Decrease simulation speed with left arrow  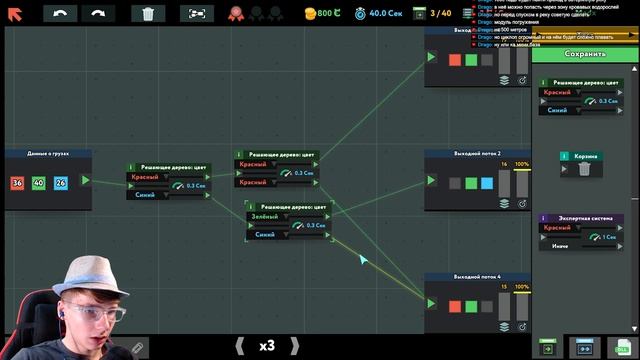pos(240,346)
